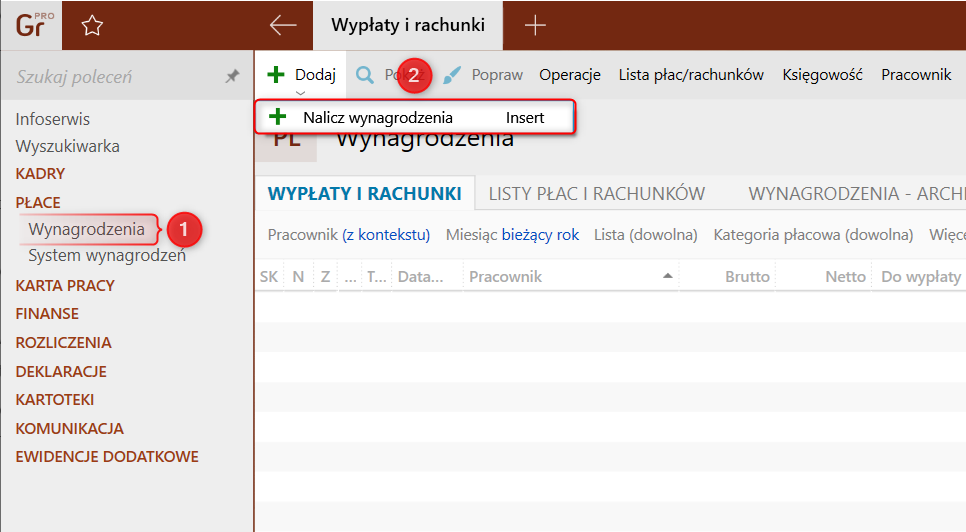The width and height of the screenshot is (966, 532).
Task: Open the Księgowość menu
Action: 822,75
